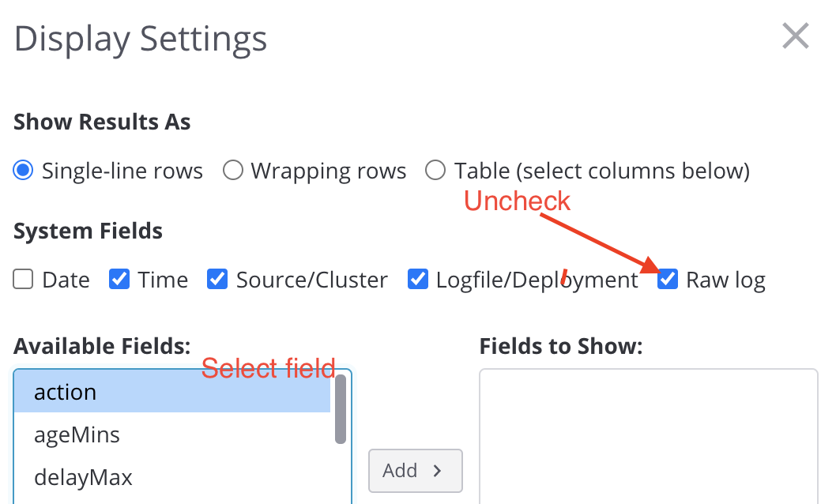
Task: Click the Wrapping rows label text
Action: pos(329,171)
